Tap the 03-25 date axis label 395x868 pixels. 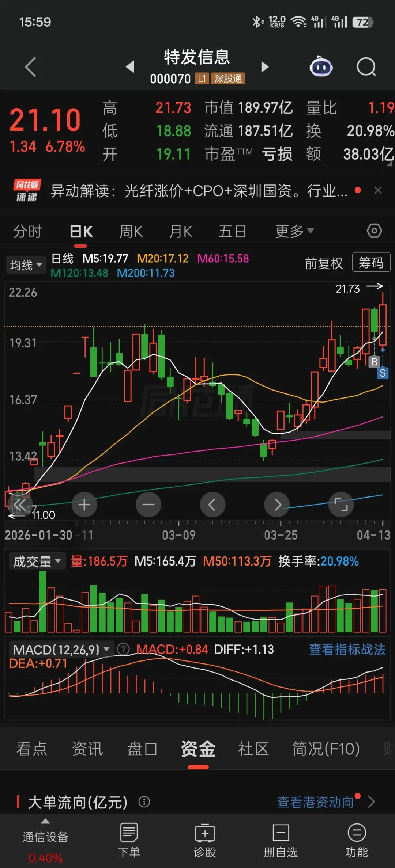(x=281, y=535)
